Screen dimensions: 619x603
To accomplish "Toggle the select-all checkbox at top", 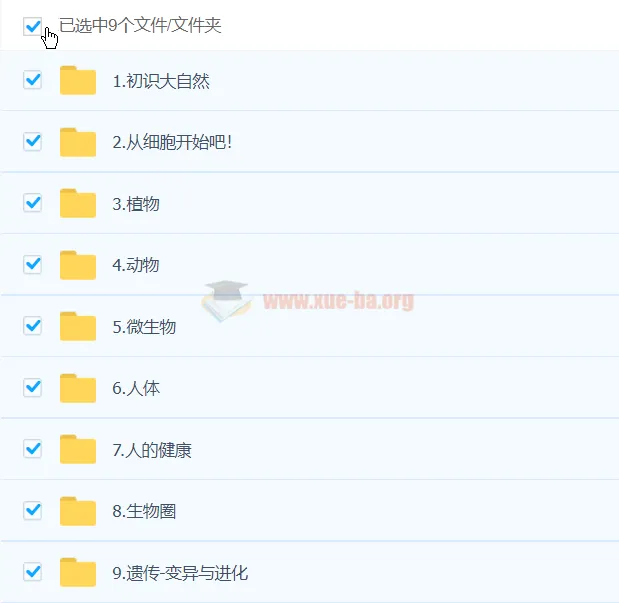I will 32,26.
